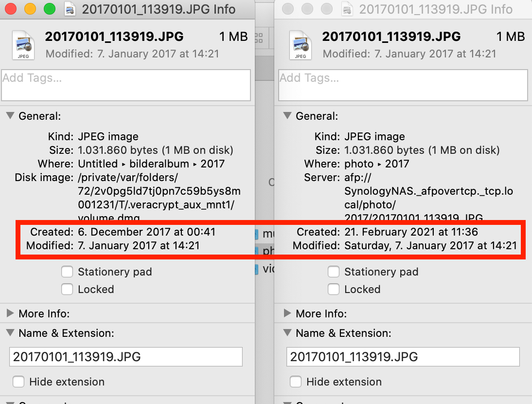Image resolution: width=532 pixels, height=404 pixels.
Task: Click the Add Tags field in the active Info window
Action: [x=126, y=85]
